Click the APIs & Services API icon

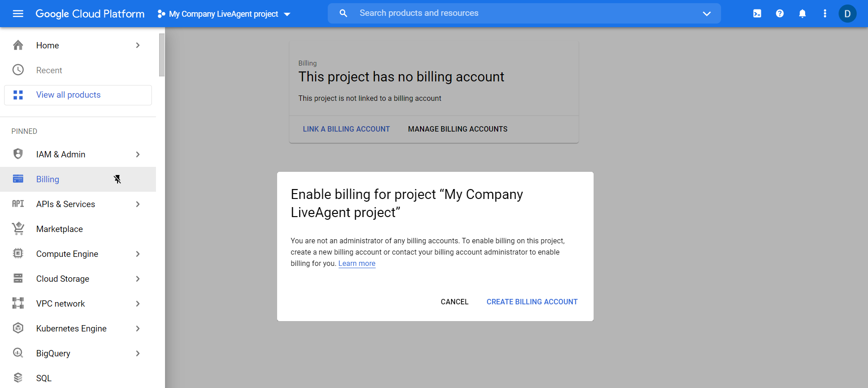(x=18, y=204)
